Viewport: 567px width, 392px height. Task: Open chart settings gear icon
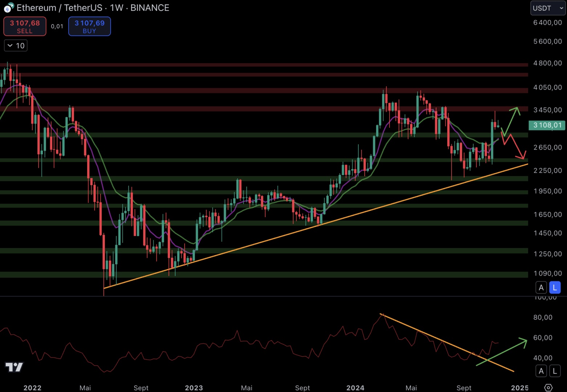[x=548, y=387]
